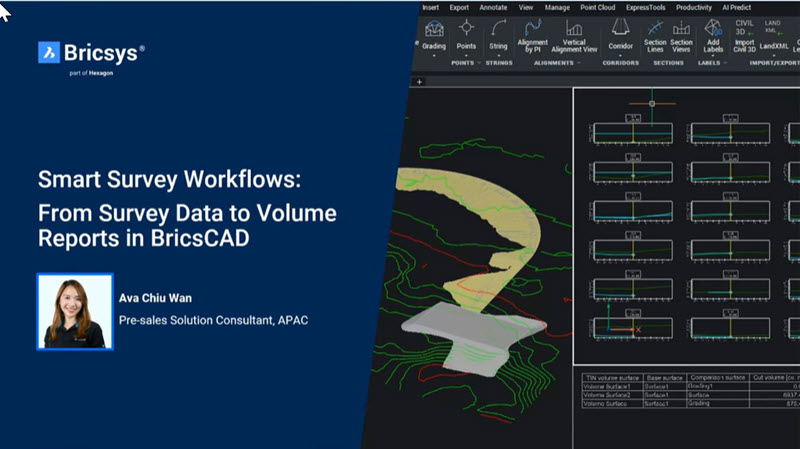Click the Volume Surface1 table cell
This screenshot has width=800, height=449.
[612, 387]
